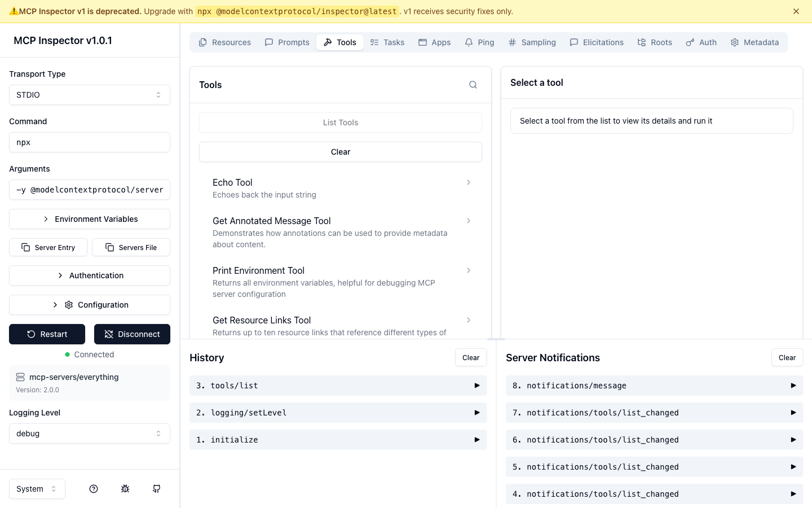Switch to the Prompts tab
The width and height of the screenshot is (812, 508).
287,42
